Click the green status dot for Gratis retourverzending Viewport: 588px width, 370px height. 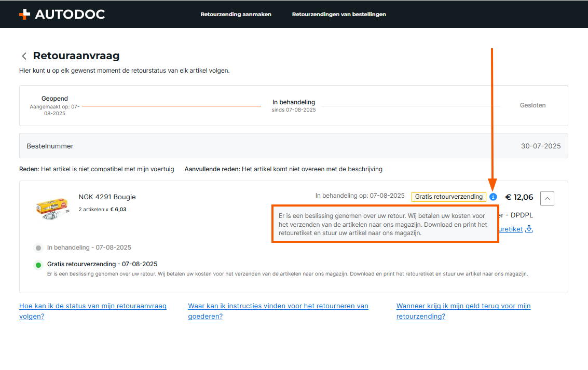[38, 265]
